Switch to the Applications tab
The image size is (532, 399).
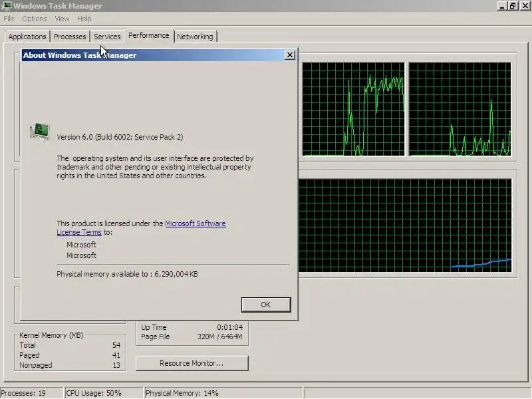(x=27, y=37)
